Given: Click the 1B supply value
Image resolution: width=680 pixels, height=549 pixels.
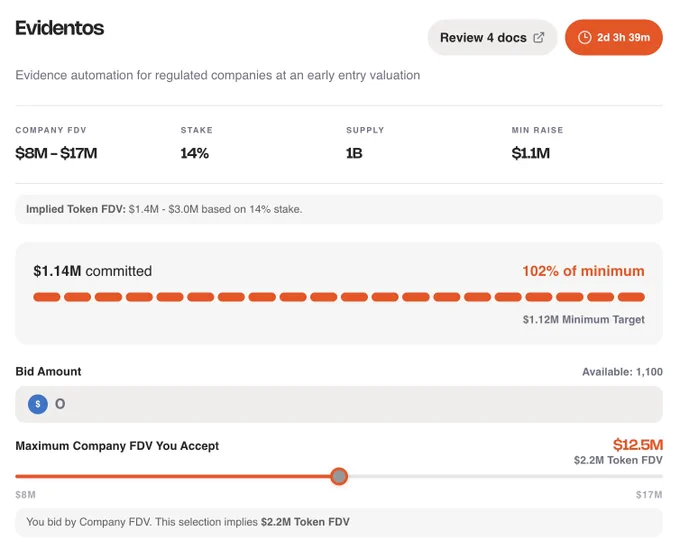Looking at the screenshot, I should (x=354, y=153).
